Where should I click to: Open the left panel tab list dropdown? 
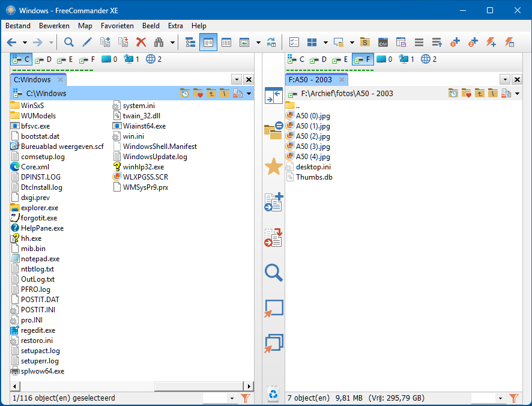click(237, 80)
